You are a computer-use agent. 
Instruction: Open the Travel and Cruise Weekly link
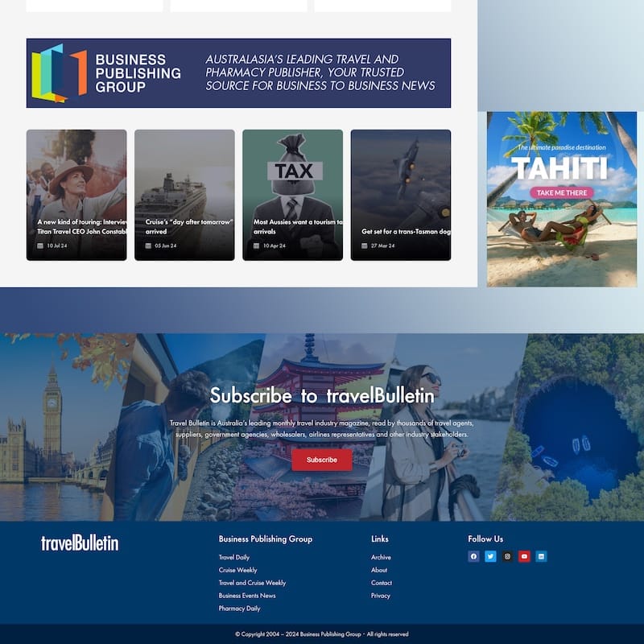pos(252,582)
